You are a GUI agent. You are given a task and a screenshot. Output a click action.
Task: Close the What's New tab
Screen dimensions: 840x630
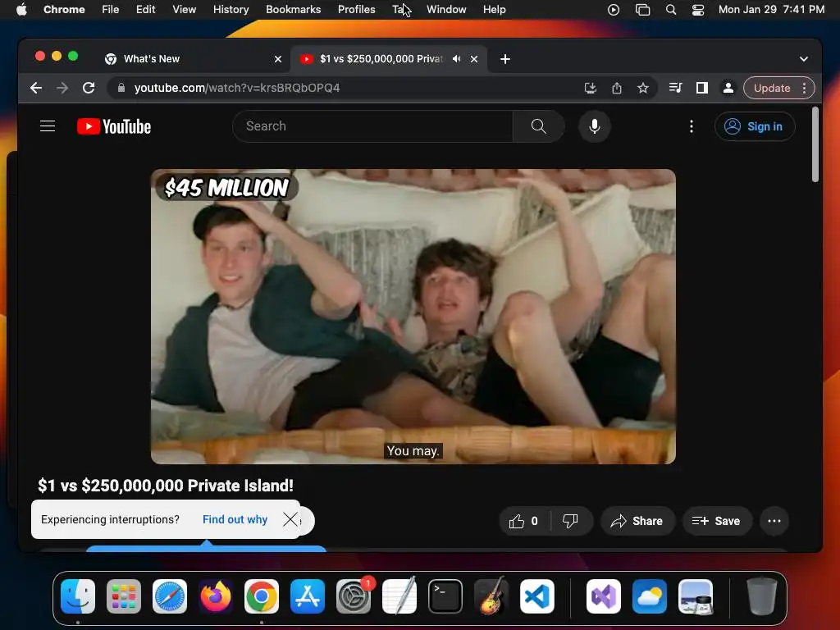[278, 59]
